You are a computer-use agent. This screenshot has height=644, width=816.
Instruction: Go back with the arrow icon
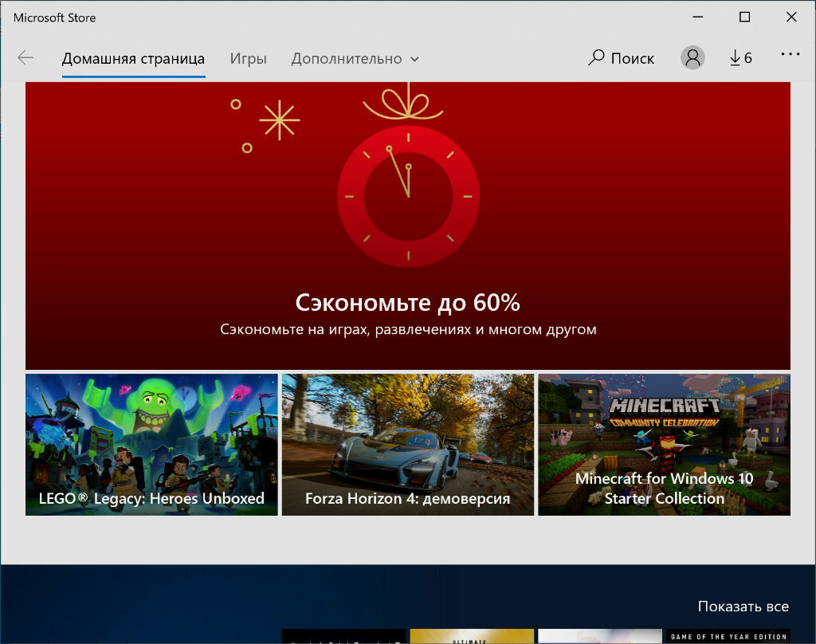25,58
